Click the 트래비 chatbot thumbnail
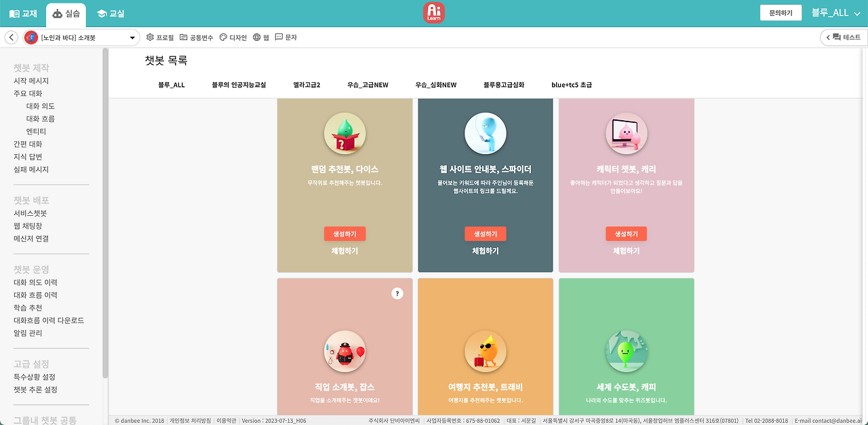The height and width of the screenshot is (425, 868). (x=486, y=352)
